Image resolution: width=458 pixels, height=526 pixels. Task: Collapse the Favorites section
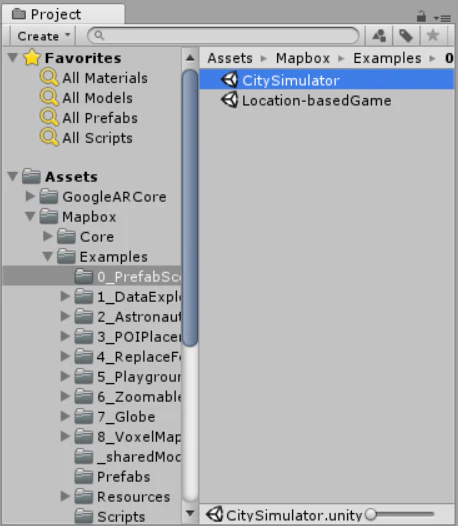click(13, 57)
